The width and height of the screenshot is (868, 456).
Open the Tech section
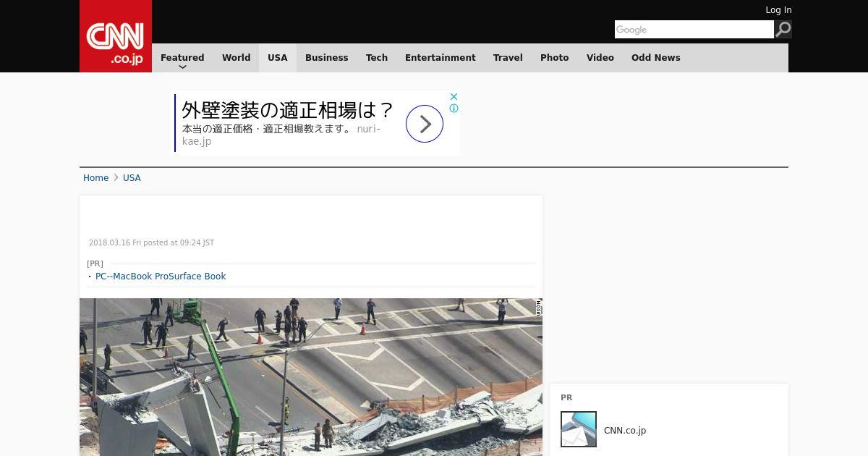377,58
